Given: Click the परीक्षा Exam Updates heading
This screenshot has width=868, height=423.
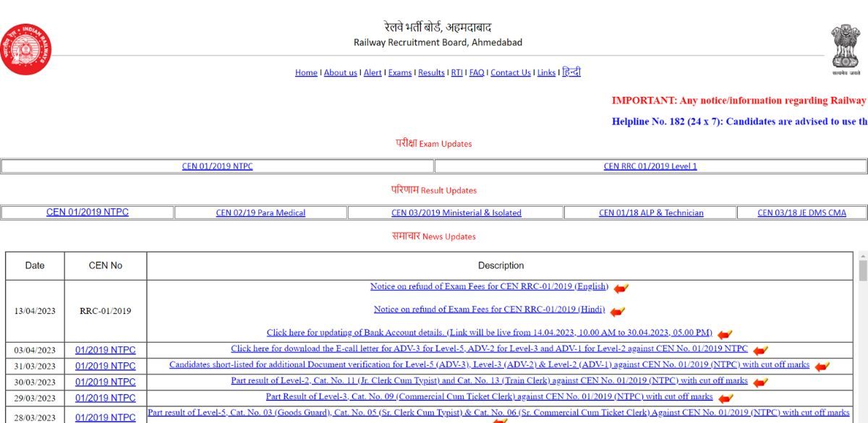Looking at the screenshot, I should point(433,143).
